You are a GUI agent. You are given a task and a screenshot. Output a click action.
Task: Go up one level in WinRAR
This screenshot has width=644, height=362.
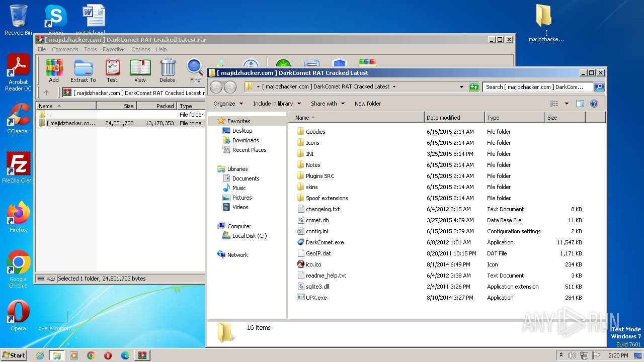point(46,93)
